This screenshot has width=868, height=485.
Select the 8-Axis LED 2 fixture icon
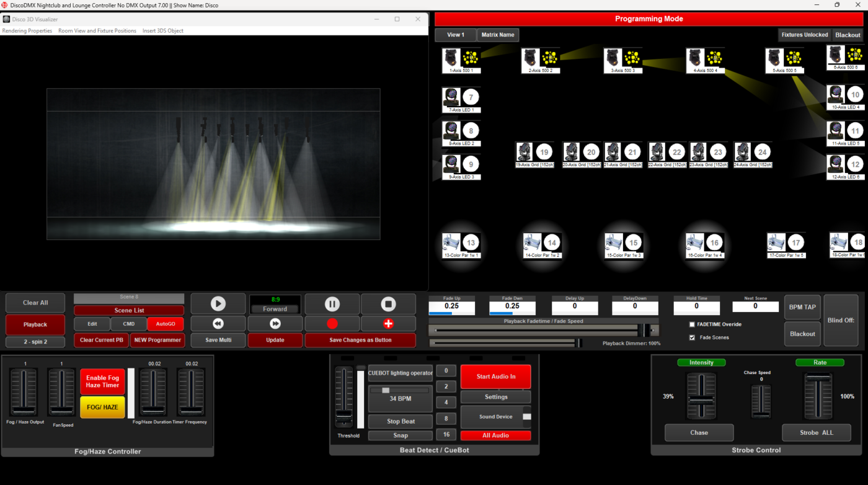point(461,131)
